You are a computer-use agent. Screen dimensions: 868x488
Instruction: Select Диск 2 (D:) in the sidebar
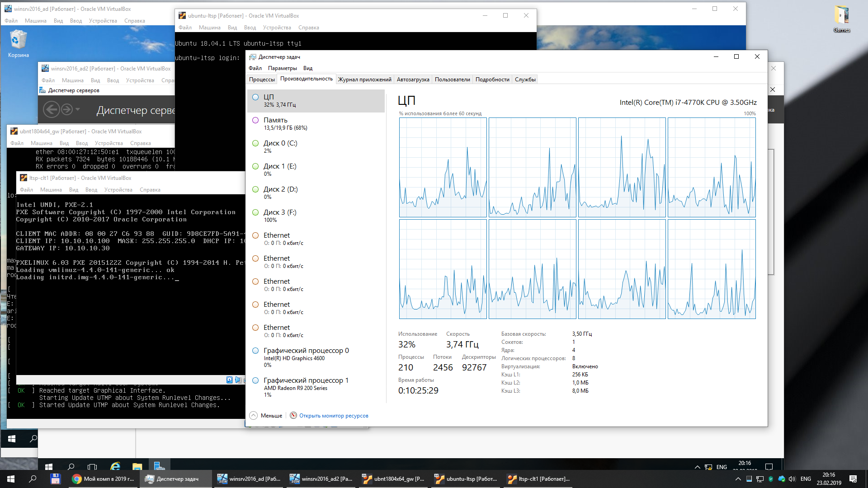pos(316,193)
